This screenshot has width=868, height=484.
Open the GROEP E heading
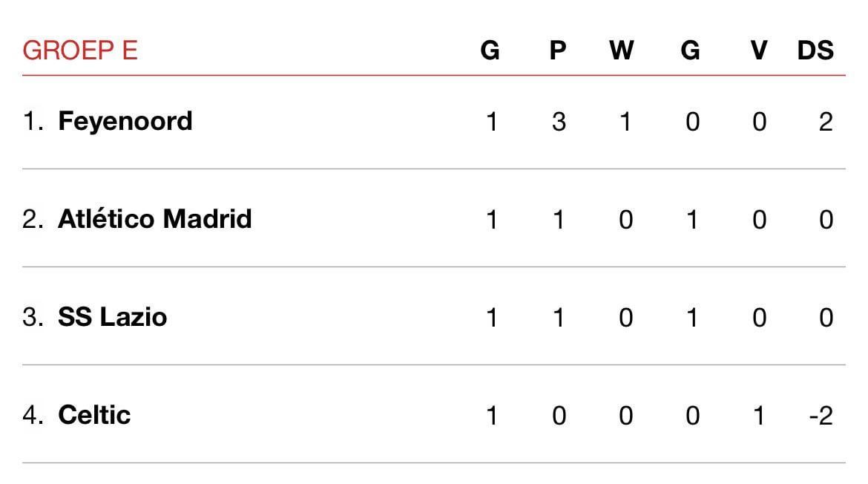79,50
